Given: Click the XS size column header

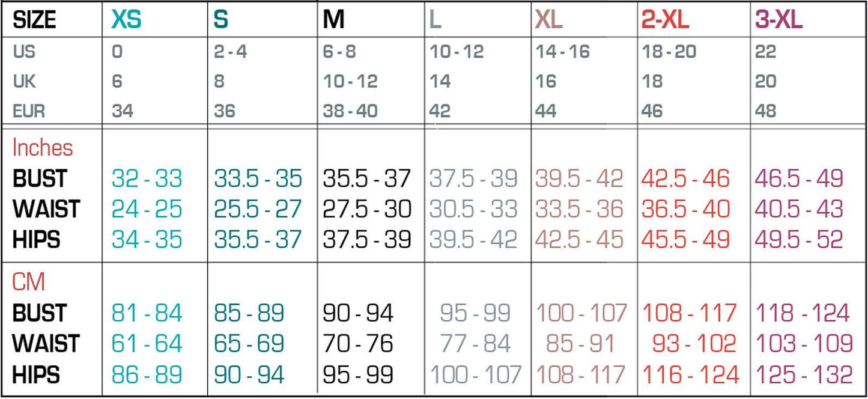Looking at the screenshot, I should (126, 20).
